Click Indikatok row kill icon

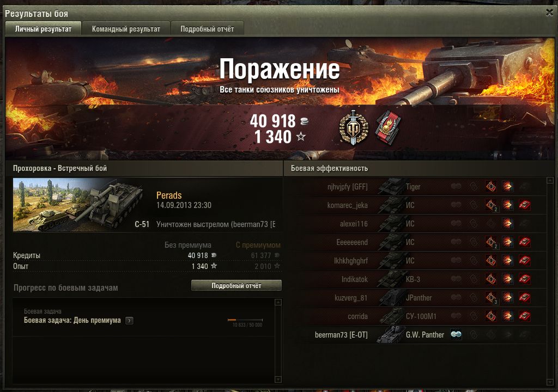[x=525, y=279]
